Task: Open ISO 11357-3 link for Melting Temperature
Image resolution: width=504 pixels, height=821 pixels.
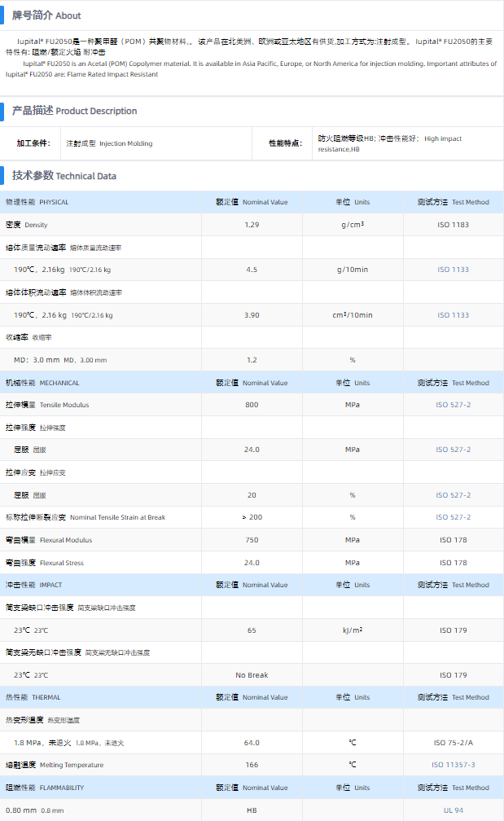Action: tap(454, 765)
